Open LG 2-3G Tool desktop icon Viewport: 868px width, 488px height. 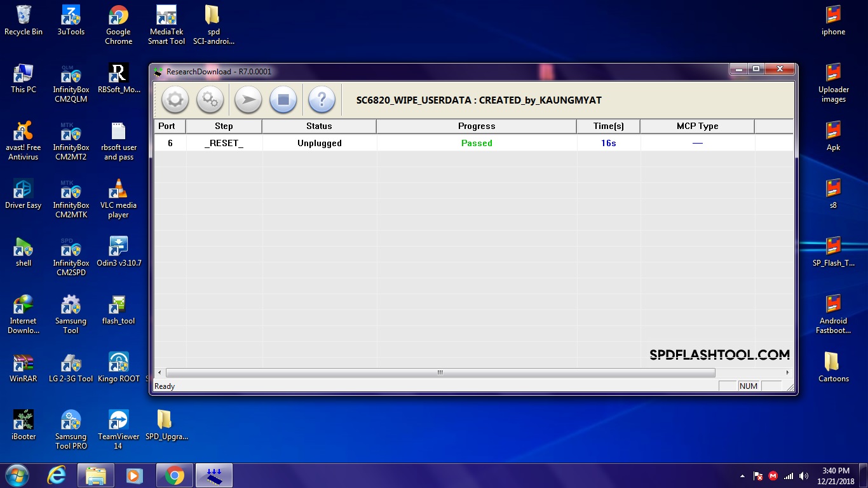[x=71, y=367]
